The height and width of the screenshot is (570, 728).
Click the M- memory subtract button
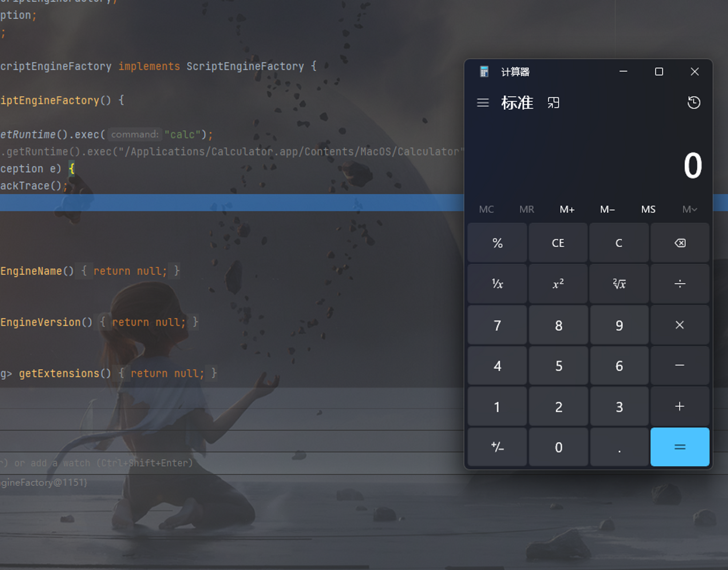pyautogui.click(x=607, y=209)
